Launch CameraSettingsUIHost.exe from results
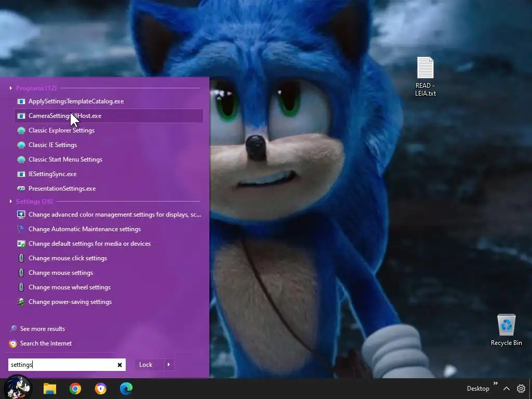 coord(109,116)
